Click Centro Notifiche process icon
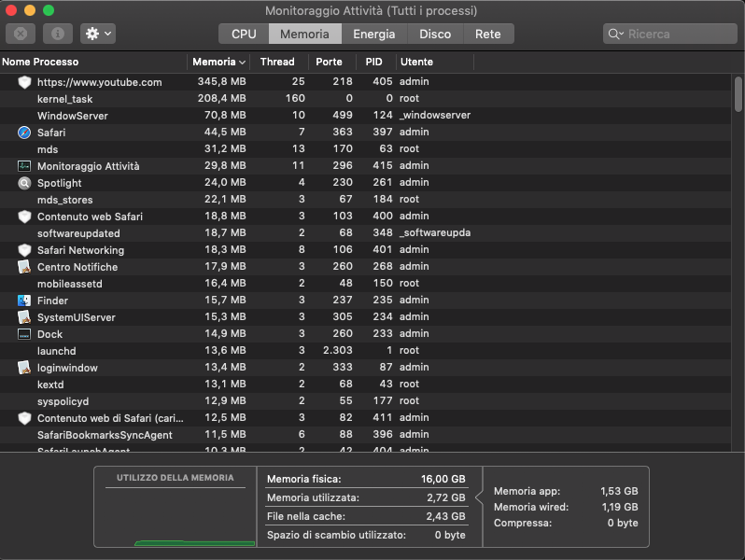 click(x=24, y=267)
